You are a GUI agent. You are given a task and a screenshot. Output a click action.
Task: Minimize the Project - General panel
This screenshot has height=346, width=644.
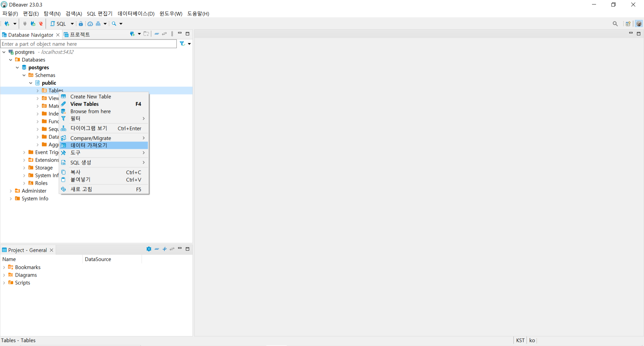click(x=180, y=248)
